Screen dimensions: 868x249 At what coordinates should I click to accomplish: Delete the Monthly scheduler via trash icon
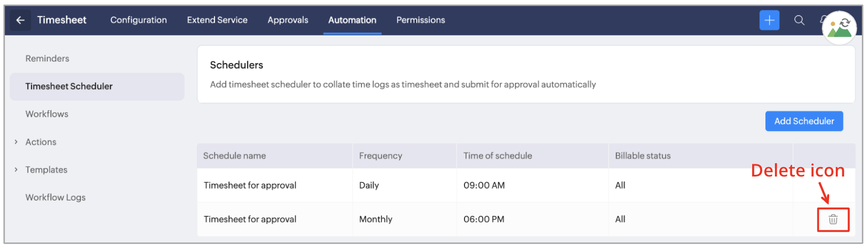pyautogui.click(x=833, y=220)
